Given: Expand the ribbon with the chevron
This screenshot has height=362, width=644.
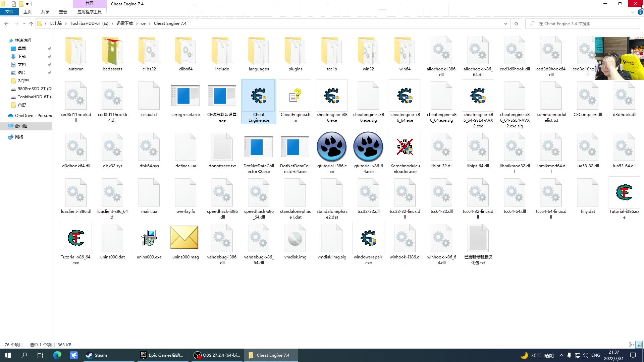Looking at the screenshot, I should coord(633,12).
